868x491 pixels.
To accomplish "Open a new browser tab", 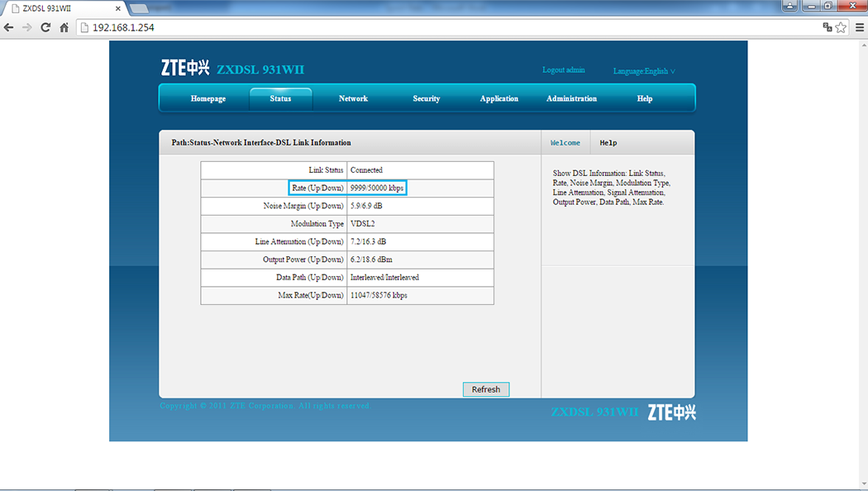I will tap(139, 8).
